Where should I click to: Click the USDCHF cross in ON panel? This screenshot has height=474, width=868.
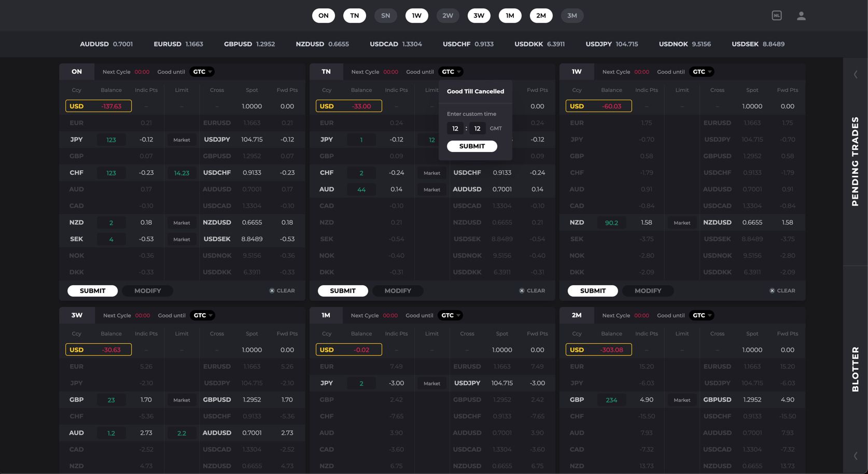[217, 173]
